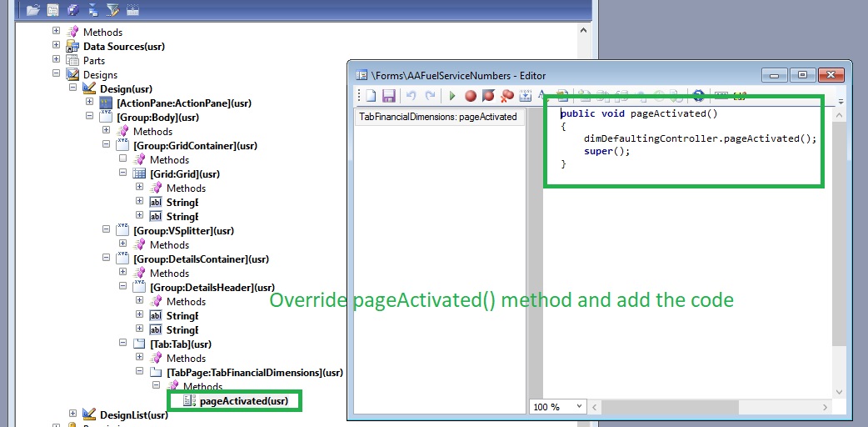Click the dimDefaultingController.pageActivated() code line
The height and width of the screenshot is (427, 868).
click(x=701, y=138)
